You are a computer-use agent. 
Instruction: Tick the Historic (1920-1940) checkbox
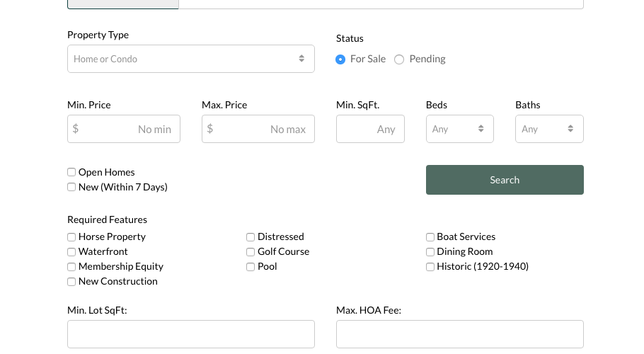430,267
